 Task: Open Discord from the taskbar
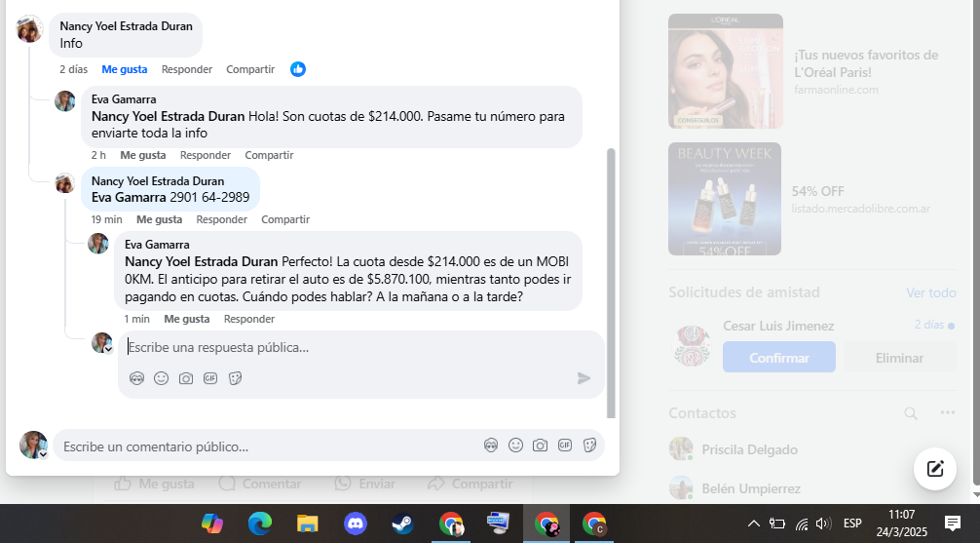coord(356,524)
